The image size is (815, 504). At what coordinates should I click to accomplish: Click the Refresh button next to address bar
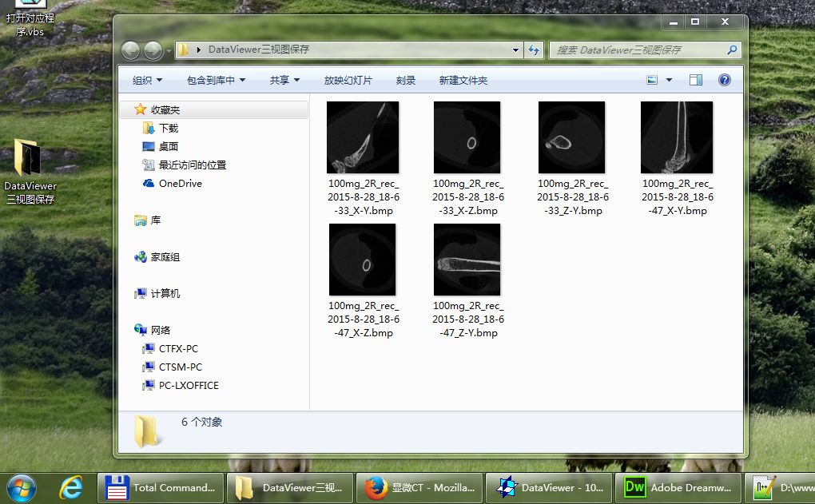pyautogui.click(x=534, y=50)
